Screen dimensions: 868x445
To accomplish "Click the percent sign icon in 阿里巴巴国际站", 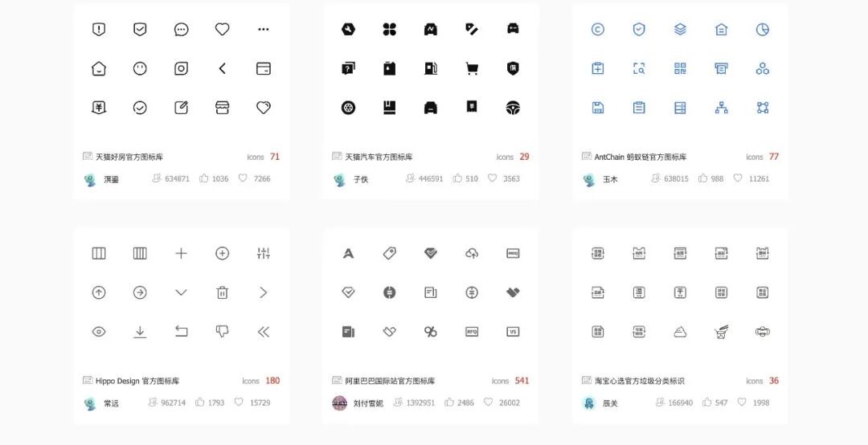I will tap(431, 332).
